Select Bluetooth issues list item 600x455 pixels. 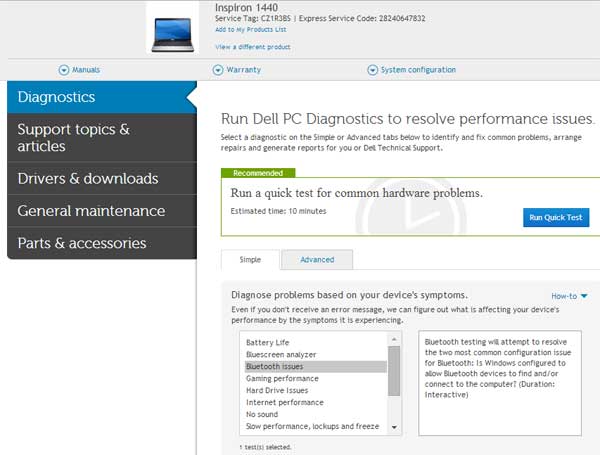point(316,367)
